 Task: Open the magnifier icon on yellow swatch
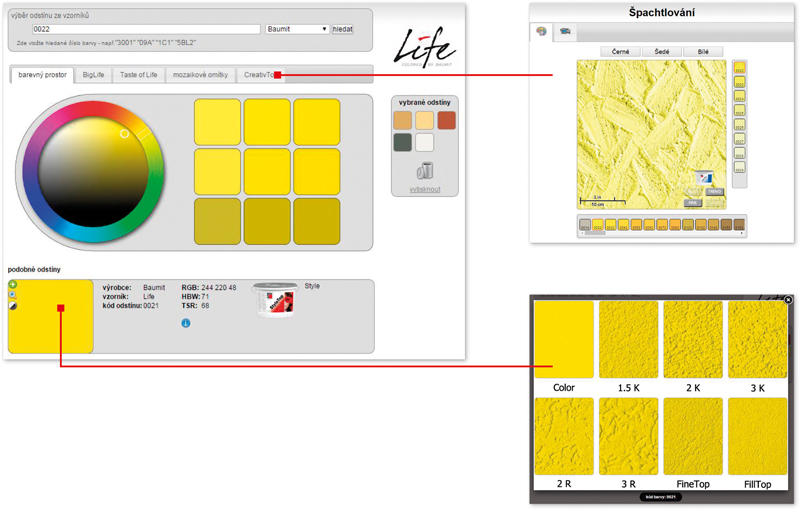(x=13, y=295)
